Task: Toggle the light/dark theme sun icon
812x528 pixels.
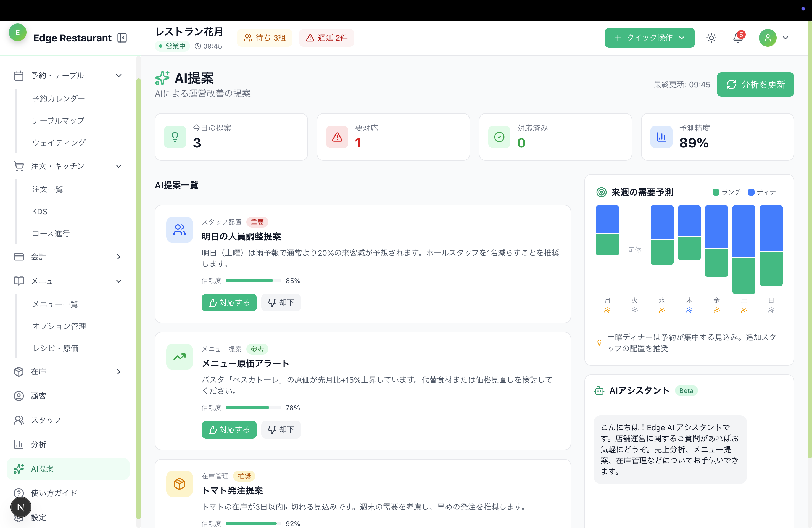Action: (x=711, y=38)
